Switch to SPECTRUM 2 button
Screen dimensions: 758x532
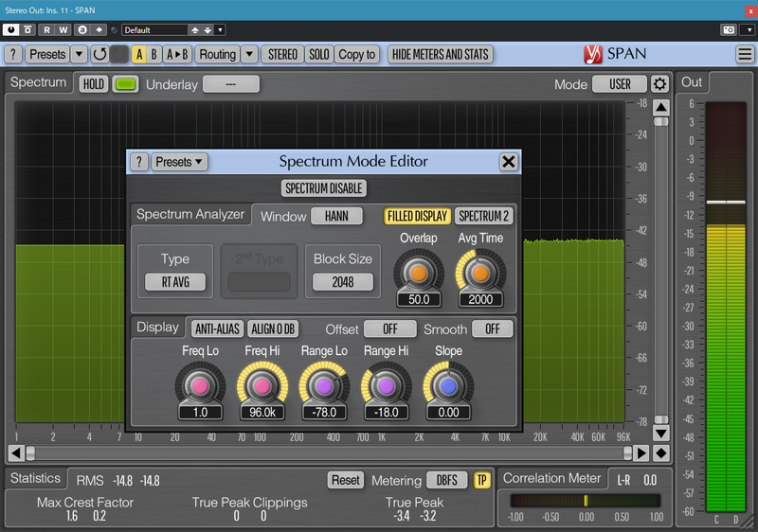pos(483,216)
